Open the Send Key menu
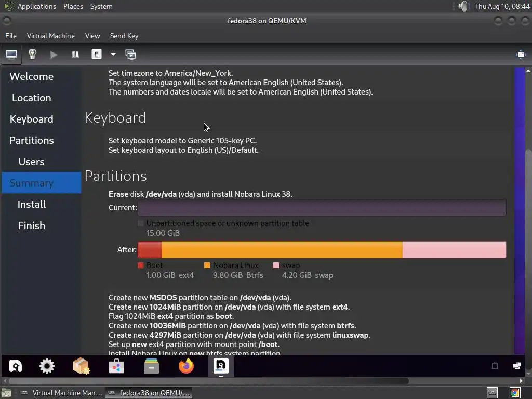This screenshot has width=532, height=399. click(x=124, y=36)
